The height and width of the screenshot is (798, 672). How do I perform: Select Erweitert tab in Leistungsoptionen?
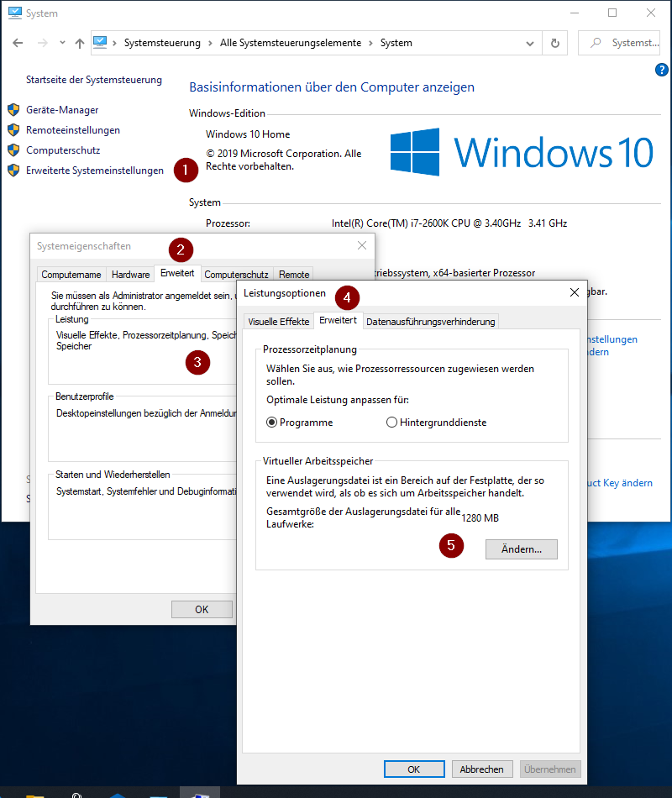[x=338, y=320]
